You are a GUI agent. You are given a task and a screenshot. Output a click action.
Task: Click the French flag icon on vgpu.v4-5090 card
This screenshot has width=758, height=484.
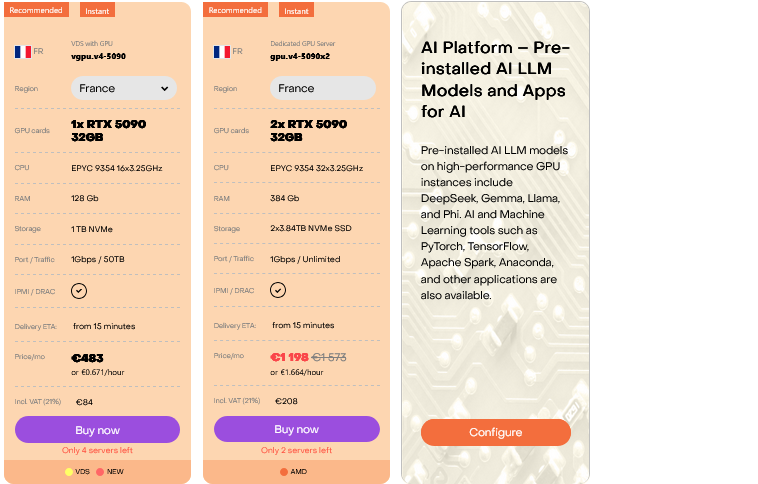pos(23,51)
